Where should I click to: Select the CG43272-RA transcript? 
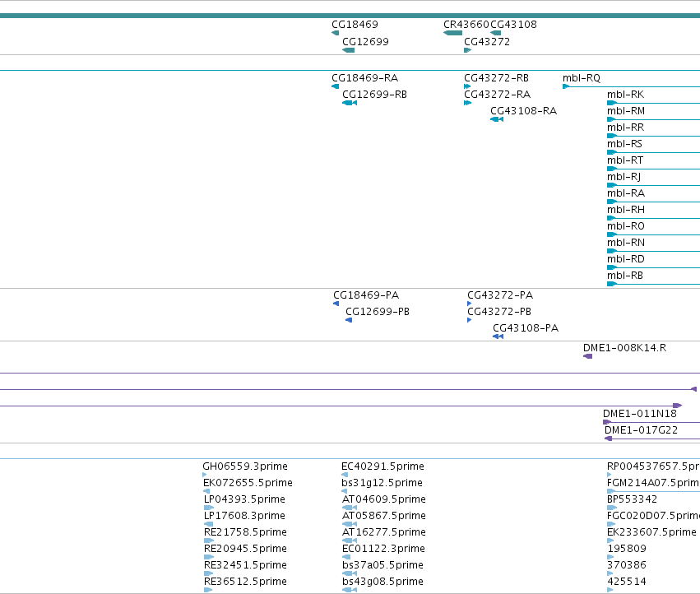click(x=497, y=95)
